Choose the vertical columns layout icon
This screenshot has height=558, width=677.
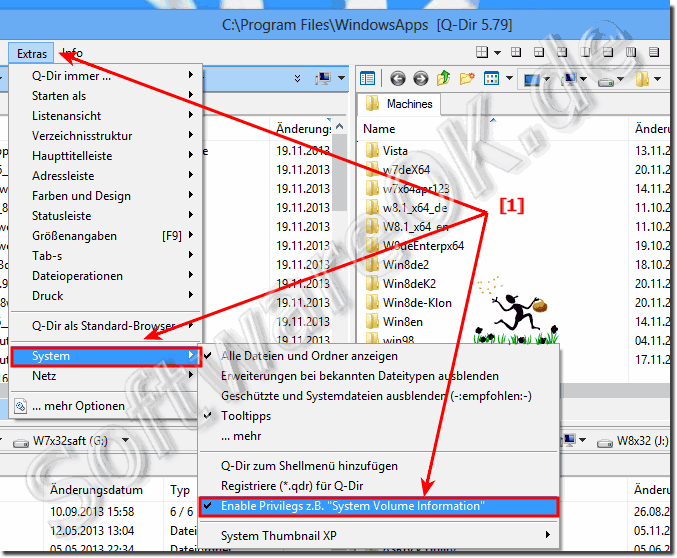point(631,53)
